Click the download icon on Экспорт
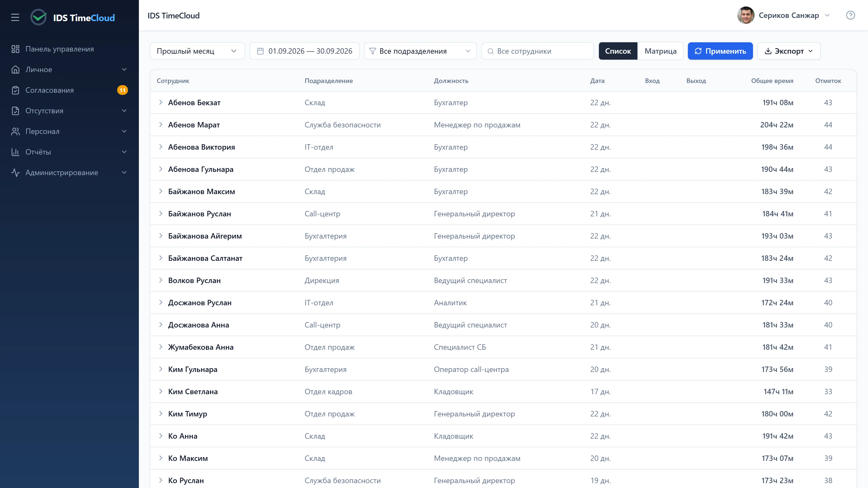868x488 pixels. pyautogui.click(x=768, y=51)
